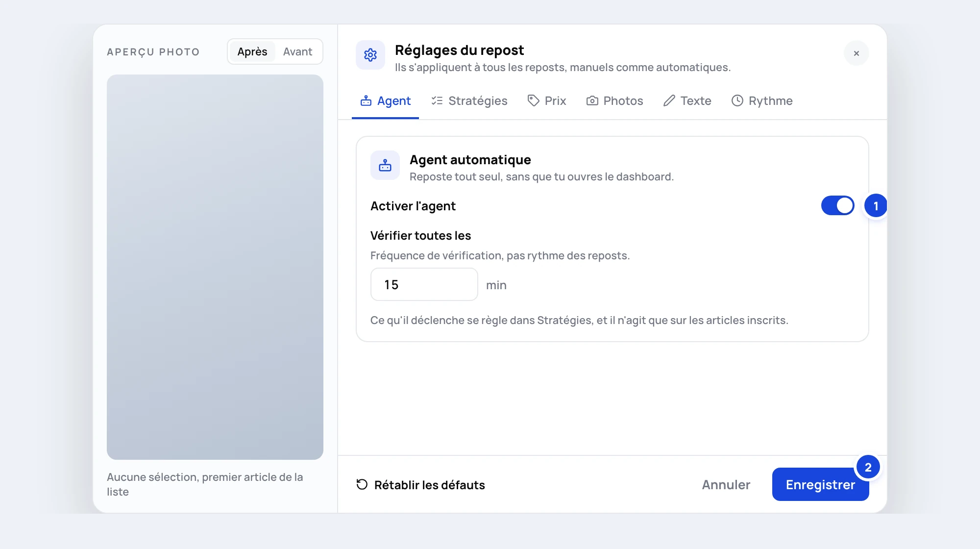This screenshot has width=980, height=549.
Task: Save settings with the Enregistrer button
Action: point(820,484)
